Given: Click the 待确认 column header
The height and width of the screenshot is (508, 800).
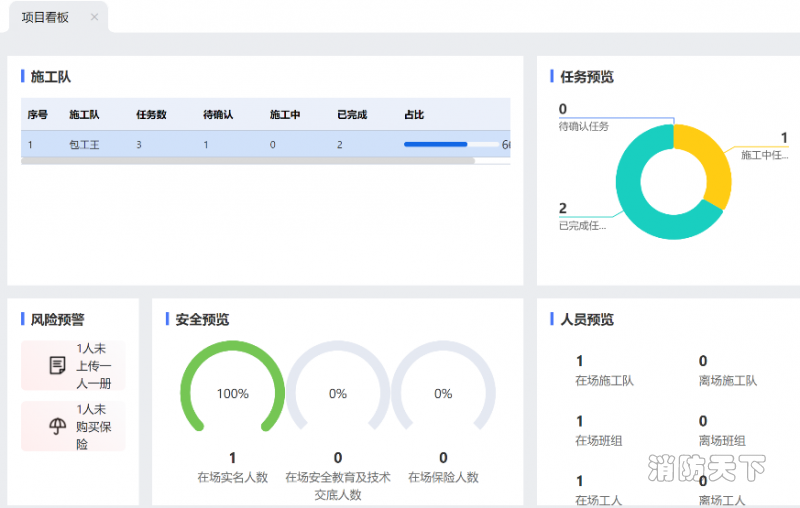Looking at the screenshot, I should coord(218,115).
